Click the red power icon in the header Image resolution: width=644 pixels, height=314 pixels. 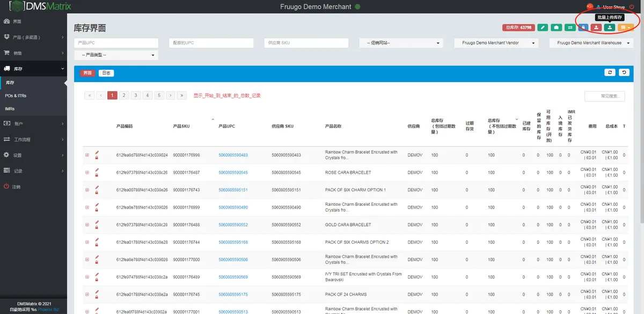click(x=631, y=7)
